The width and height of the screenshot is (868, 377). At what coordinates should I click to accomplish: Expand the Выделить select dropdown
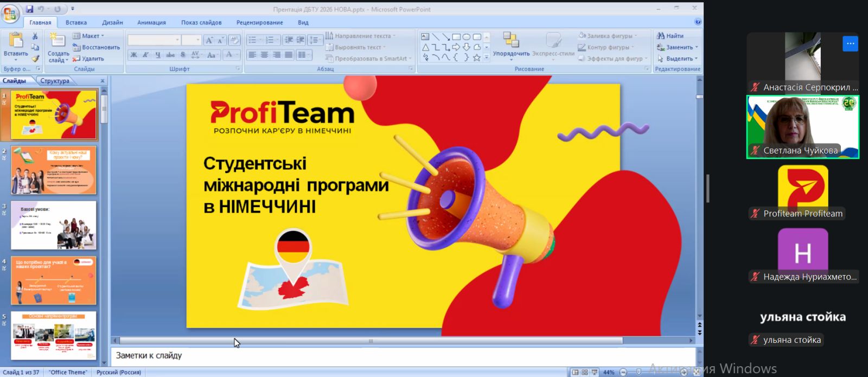679,59
